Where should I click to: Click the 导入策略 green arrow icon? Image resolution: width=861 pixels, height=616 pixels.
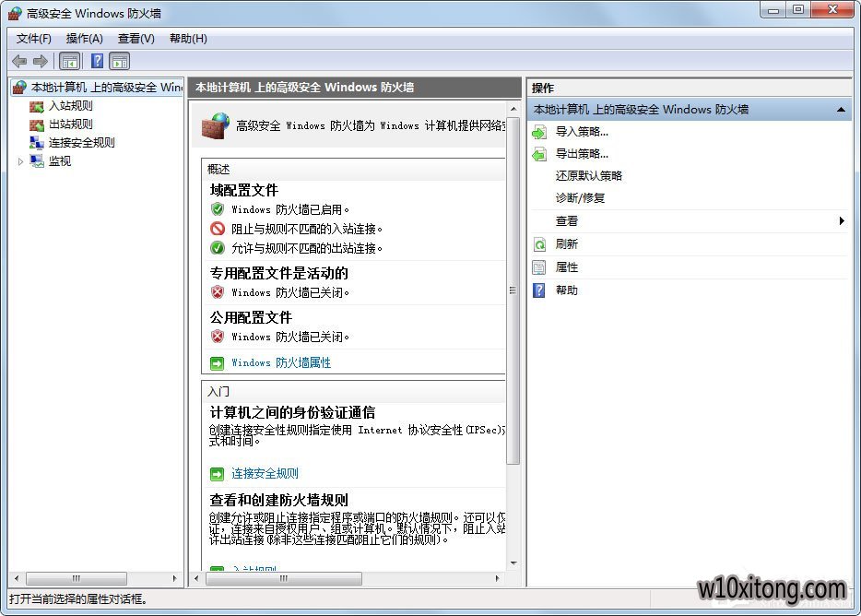pos(539,132)
